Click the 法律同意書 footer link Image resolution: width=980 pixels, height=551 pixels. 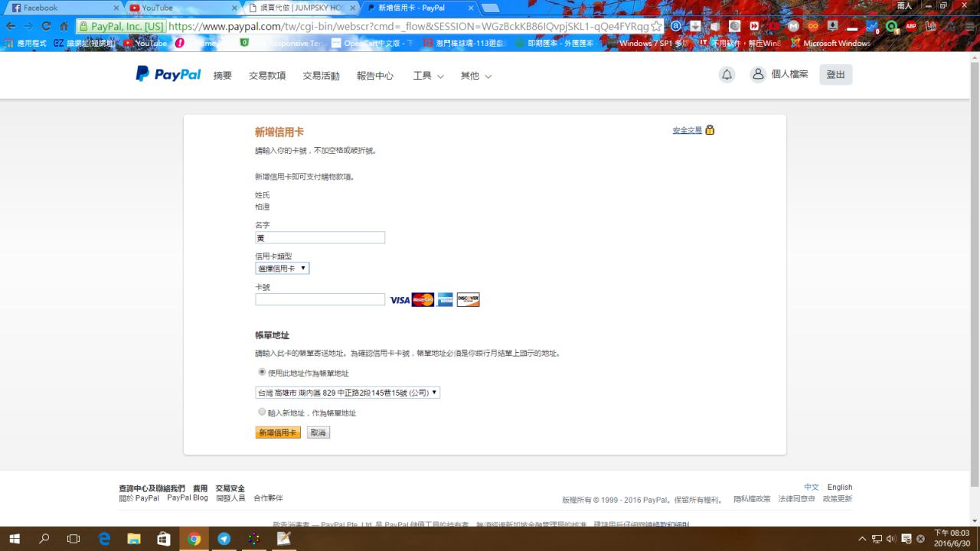pyautogui.click(x=797, y=499)
